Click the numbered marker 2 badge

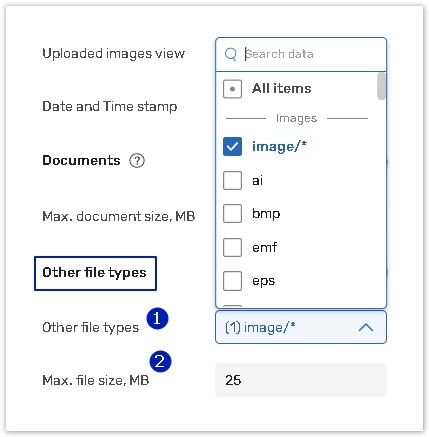pyautogui.click(x=160, y=361)
